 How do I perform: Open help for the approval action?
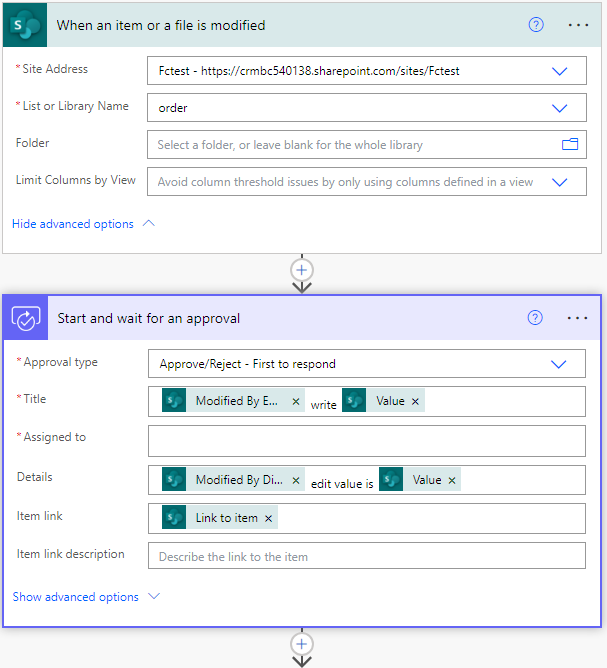[535, 318]
